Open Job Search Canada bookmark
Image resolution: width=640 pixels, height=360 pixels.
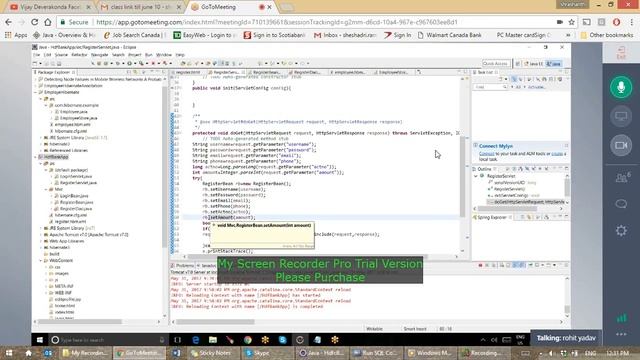click(135, 35)
